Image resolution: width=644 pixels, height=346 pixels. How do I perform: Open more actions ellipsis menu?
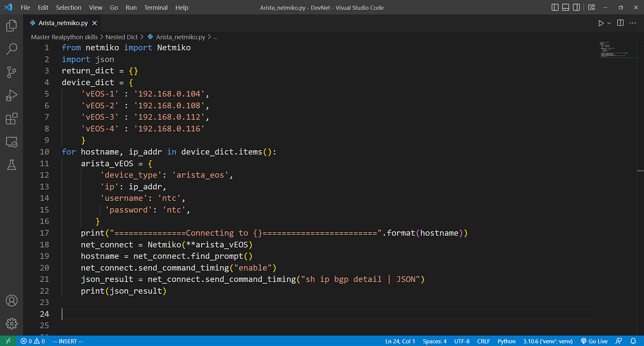[x=632, y=22]
